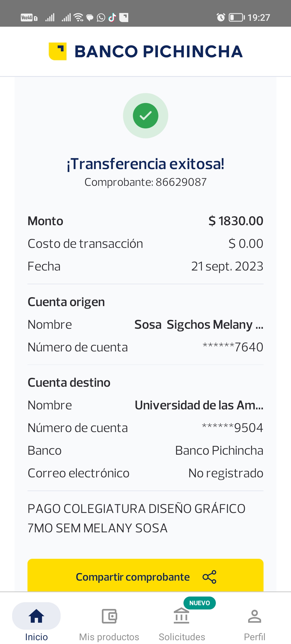Tap the NUEVO badge above Solicitudes

coord(199,603)
